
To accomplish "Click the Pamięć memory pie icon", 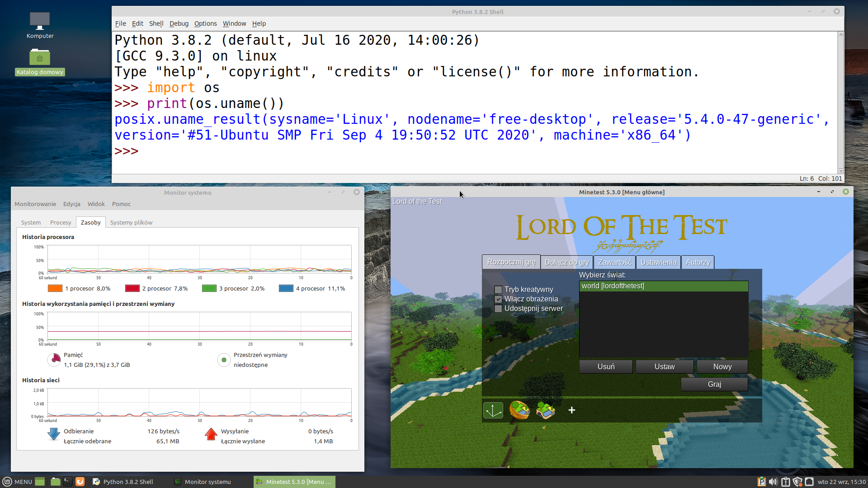I will (54, 360).
